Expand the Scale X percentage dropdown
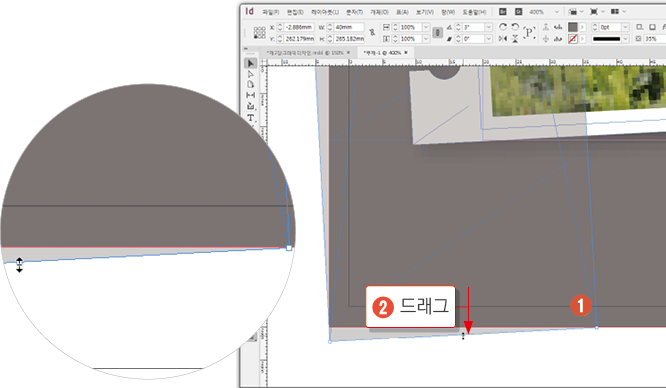Viewport: 666px width, 388px height. pos(426,27)
